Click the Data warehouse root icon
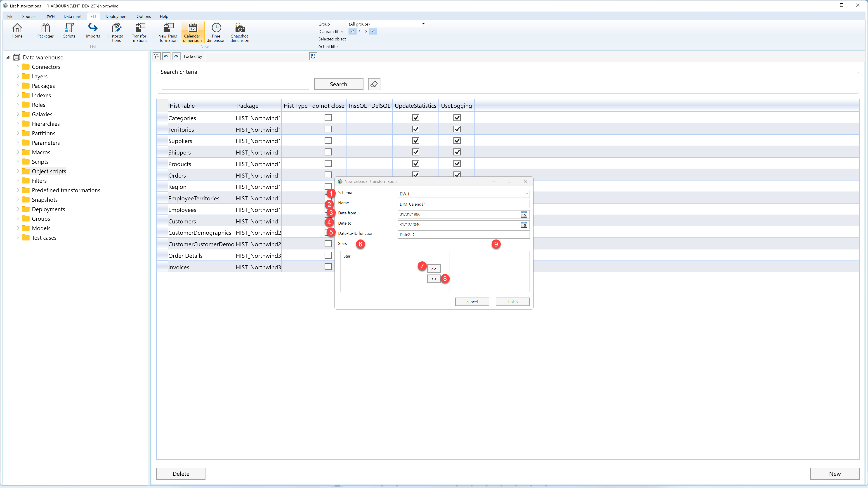The image size is (868, 488). click(17, 57)
